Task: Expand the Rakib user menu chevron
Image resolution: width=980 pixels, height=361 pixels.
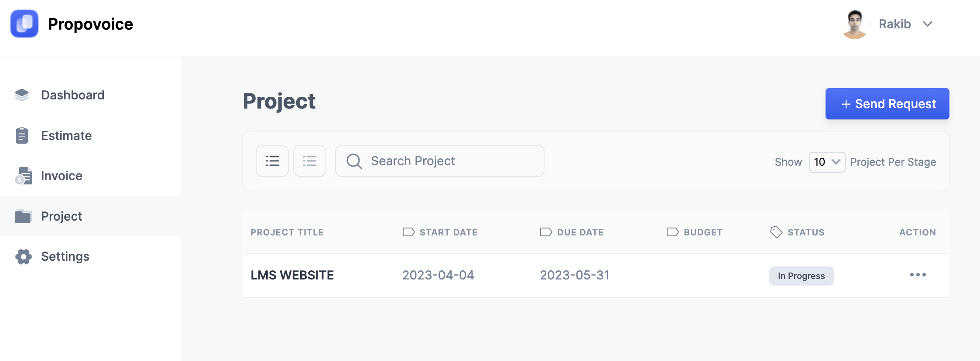Action: click(x=928, y=24)
